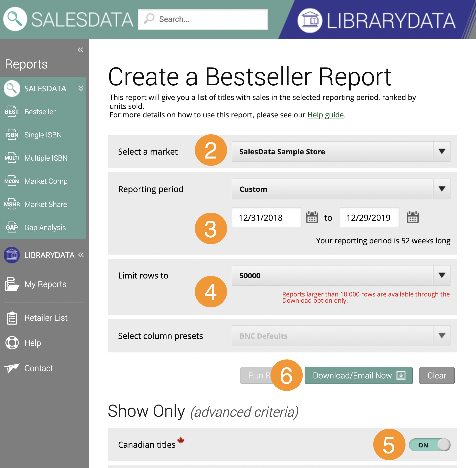
Task: Click the LIBRARYDATA building icon in sidebar
Action: coord(12,255)
